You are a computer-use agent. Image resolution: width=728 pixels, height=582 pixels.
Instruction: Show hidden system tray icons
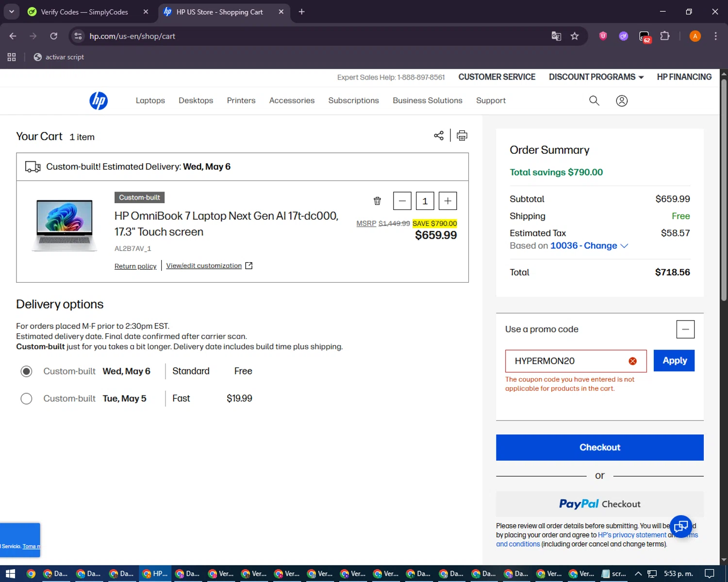pyautogui.click(x=638, y=574)
